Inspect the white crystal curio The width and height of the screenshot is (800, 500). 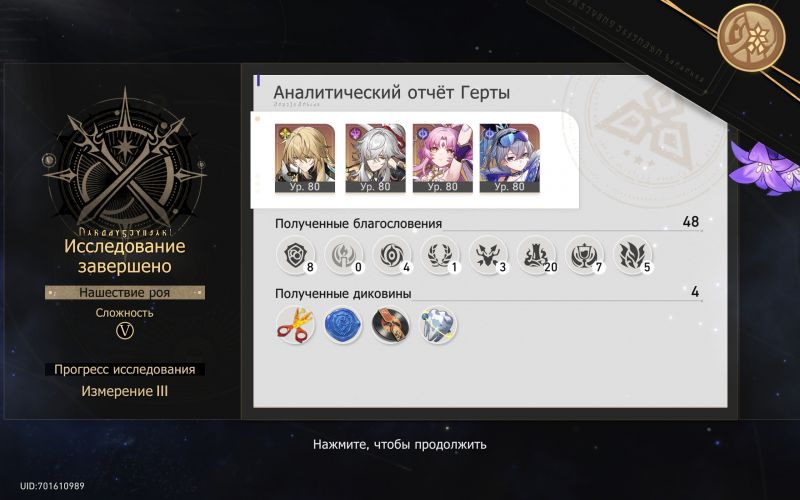[438, 324]
